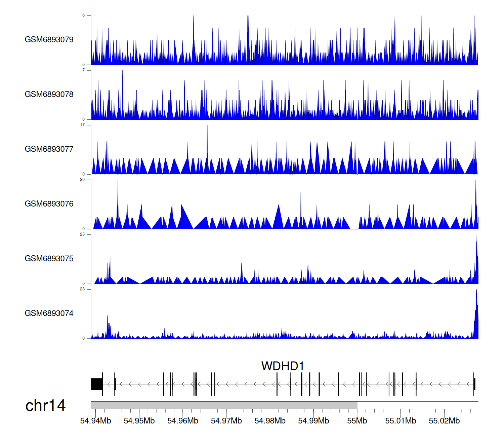504x444 pixels.
Task: Click the 55Mb axis label
Action: click(357, 421)
